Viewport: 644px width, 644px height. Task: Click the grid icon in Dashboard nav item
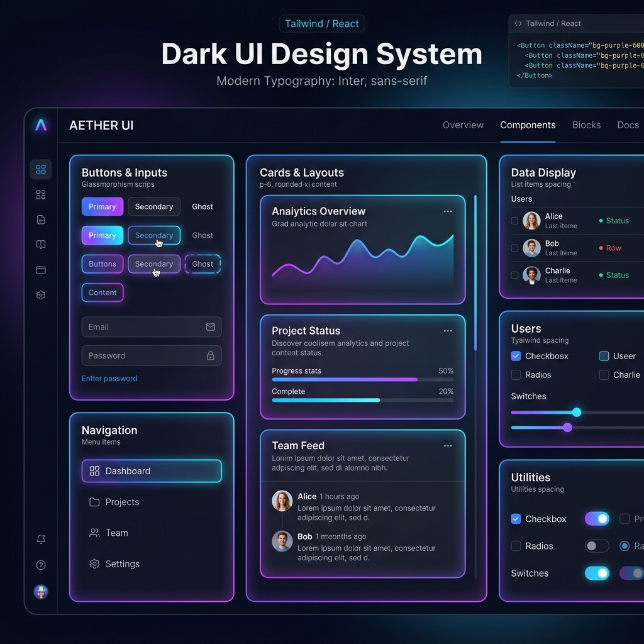[94, 470]
